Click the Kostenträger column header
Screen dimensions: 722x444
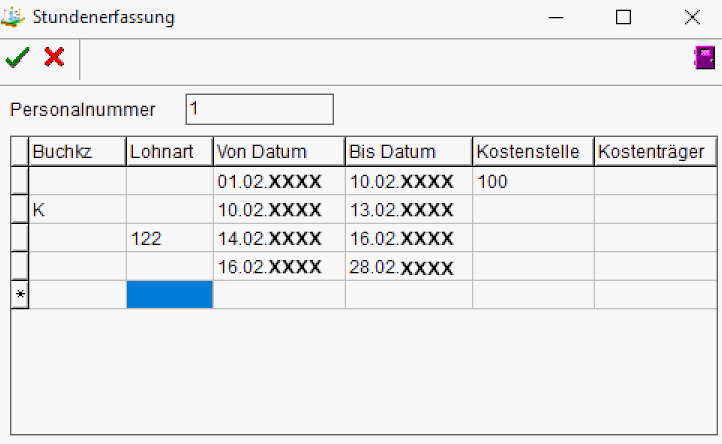(655, 152)
